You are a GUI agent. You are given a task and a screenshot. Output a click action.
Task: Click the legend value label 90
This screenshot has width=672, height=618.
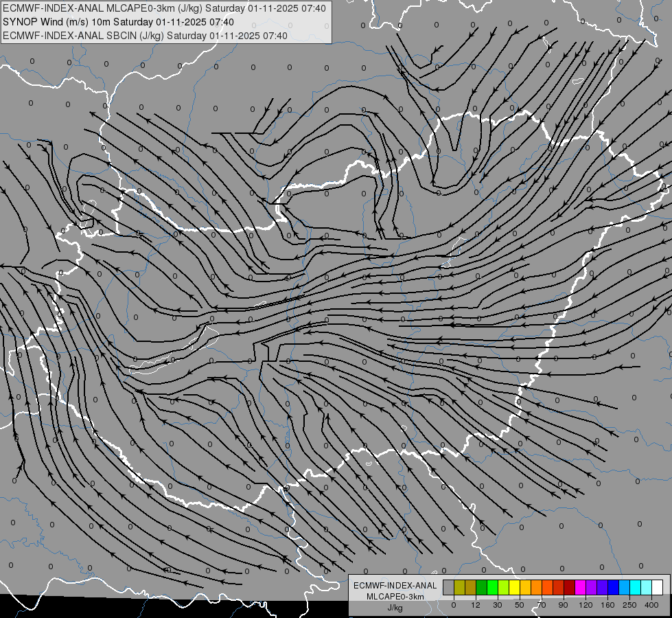click(x=564, y=605)
